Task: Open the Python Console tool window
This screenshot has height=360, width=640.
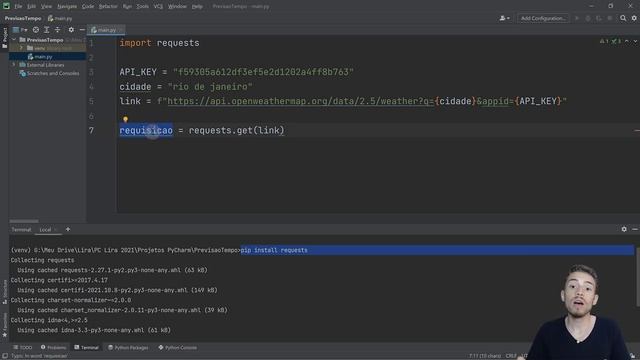Action: (178, 348)
